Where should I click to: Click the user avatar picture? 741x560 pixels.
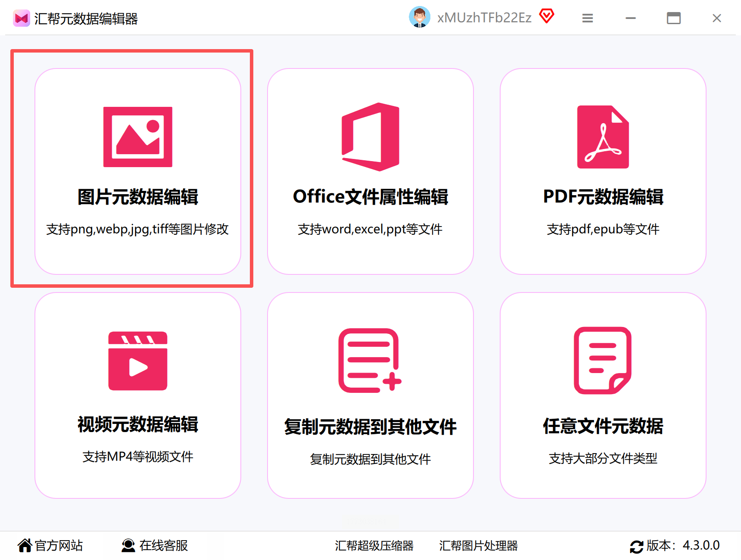(420, 17)
